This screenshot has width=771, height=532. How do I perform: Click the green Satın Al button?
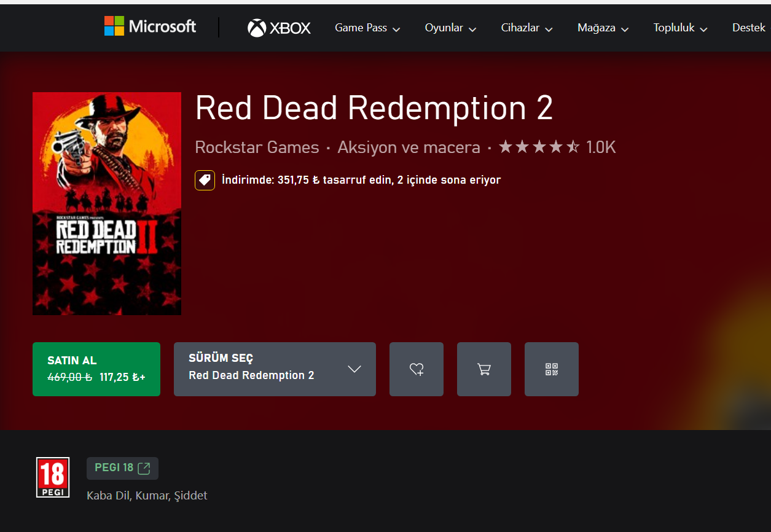96,369
